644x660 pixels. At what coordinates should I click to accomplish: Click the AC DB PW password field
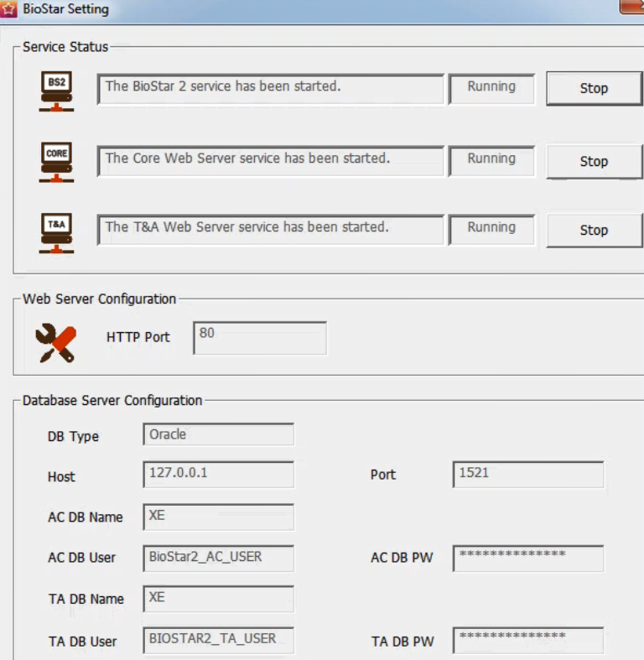tap(528, 559)
